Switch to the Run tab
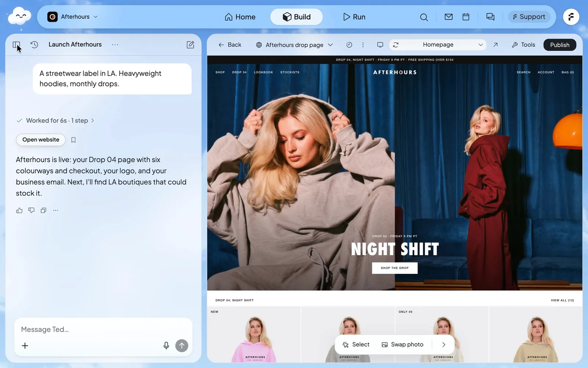 point(354,17)
